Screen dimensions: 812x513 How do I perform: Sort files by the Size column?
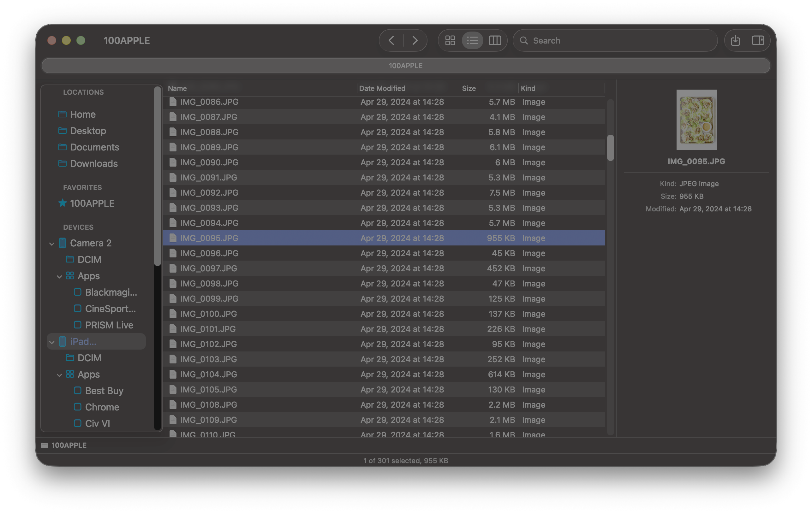(469, 88)
